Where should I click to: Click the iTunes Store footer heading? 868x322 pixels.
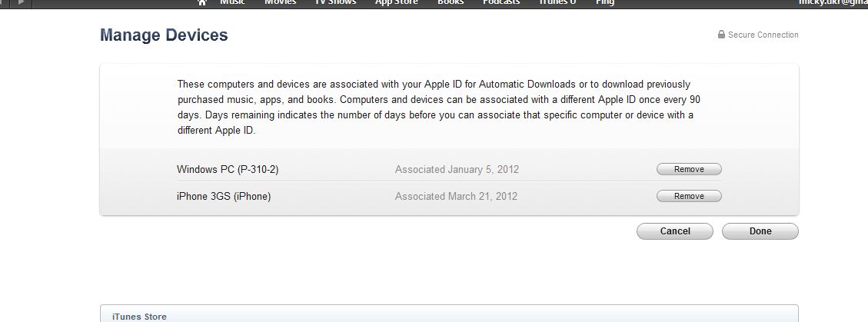click(x=139, y=317)
